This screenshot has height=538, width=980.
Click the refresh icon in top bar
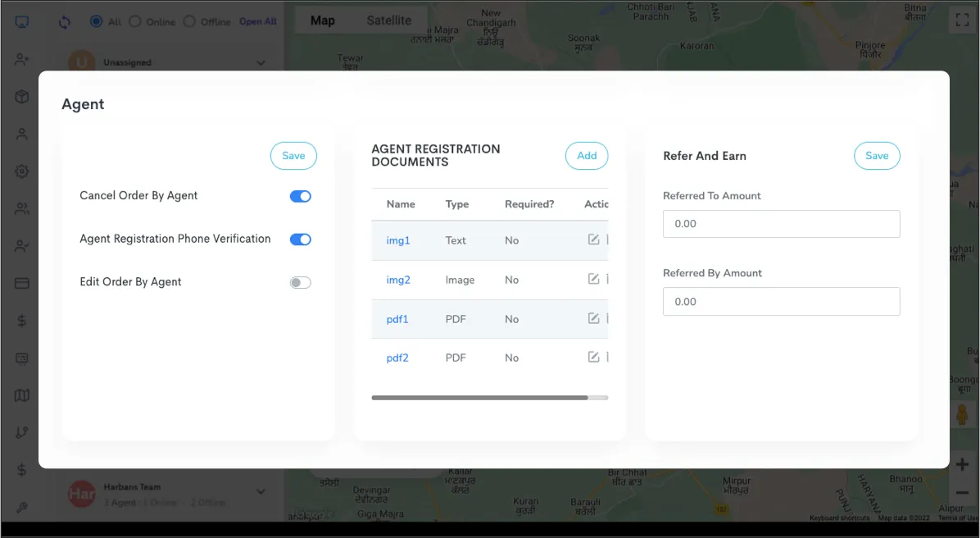coord(65,22)
